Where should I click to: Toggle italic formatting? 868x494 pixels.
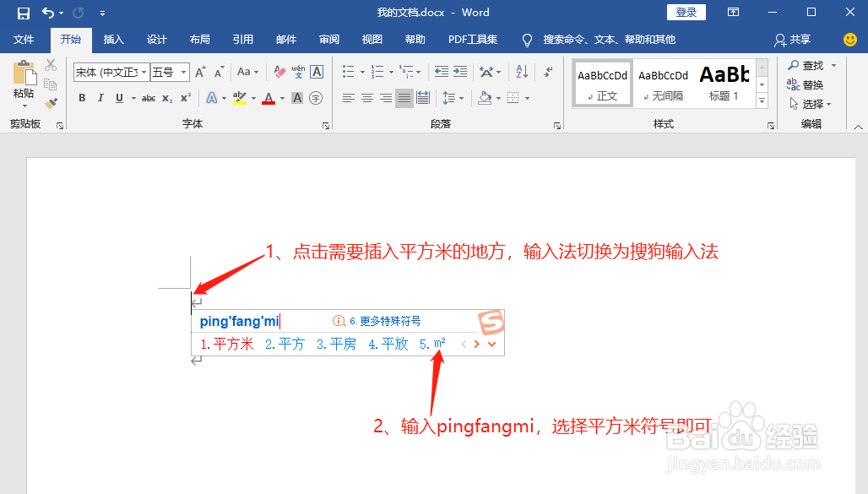click(100, 98)
